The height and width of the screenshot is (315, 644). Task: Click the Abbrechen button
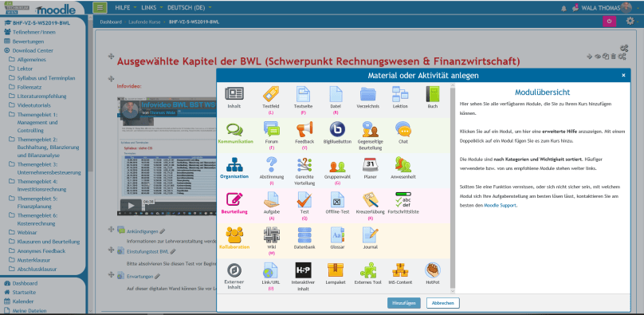tap(443, 303)
